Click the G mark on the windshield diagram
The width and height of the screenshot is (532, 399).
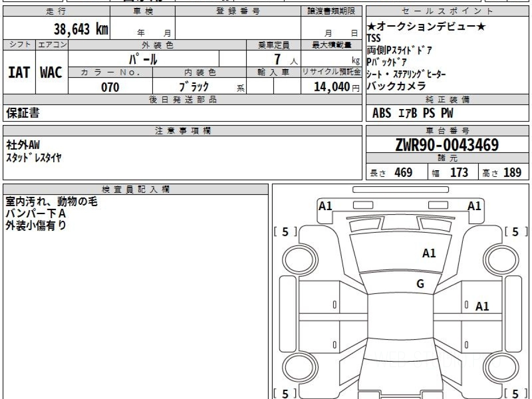click(420, 284)
